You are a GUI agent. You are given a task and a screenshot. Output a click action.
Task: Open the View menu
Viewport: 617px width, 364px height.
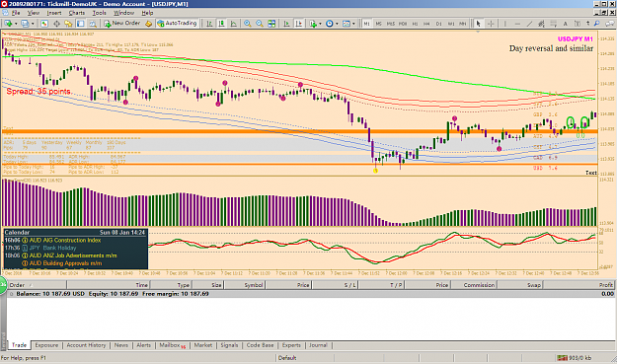click(x=33, y=13)
